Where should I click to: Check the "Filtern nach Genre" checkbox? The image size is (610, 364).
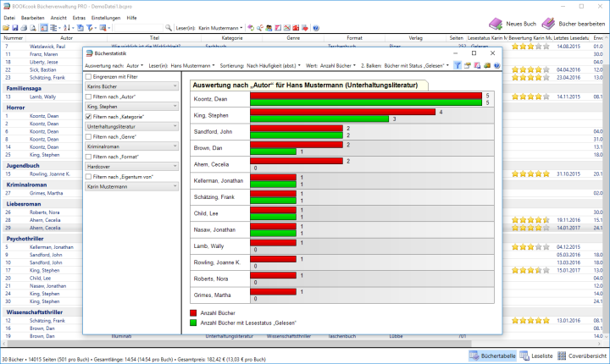click(x=90, y=136)
